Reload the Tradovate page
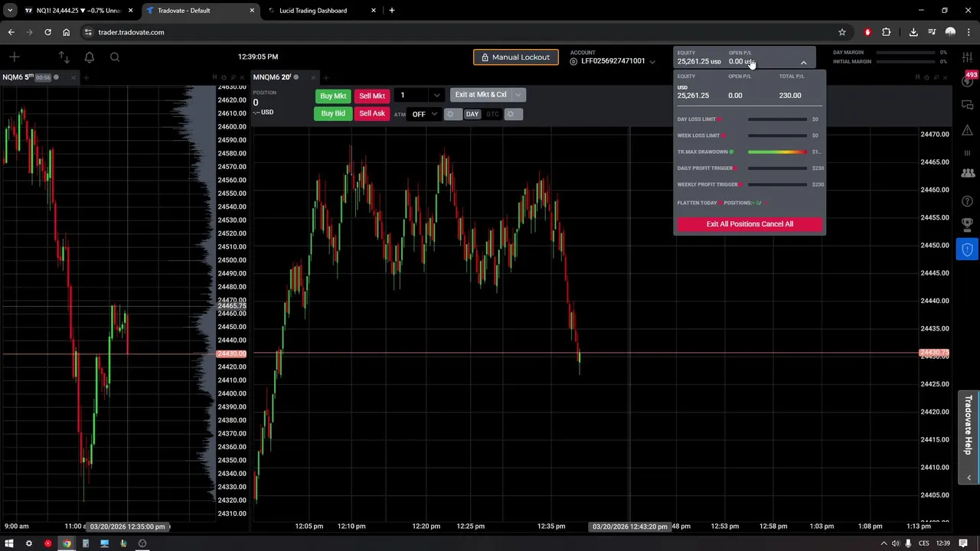This screenshot has width=980, height=551. (47, 32)
